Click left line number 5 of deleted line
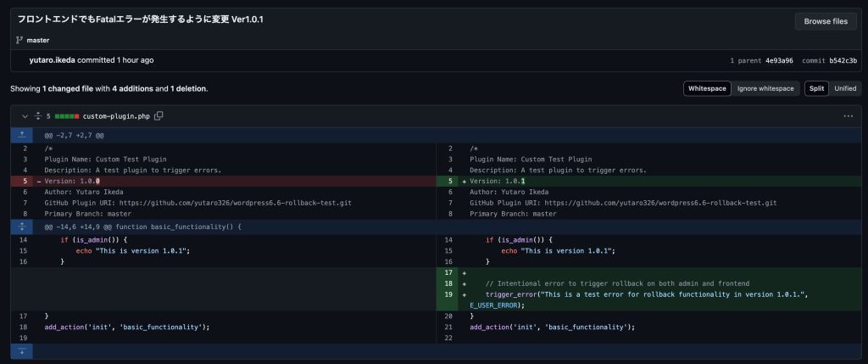 (21, 182)
